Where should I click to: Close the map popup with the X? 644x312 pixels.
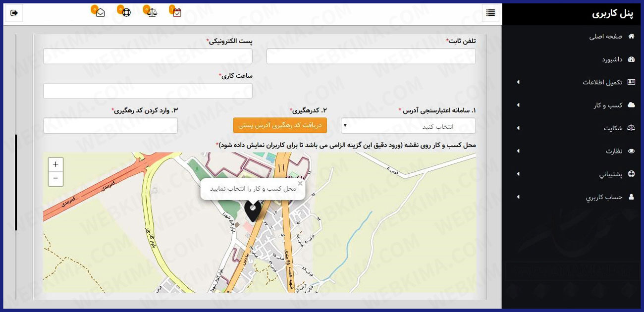click(x=300, y=183)
